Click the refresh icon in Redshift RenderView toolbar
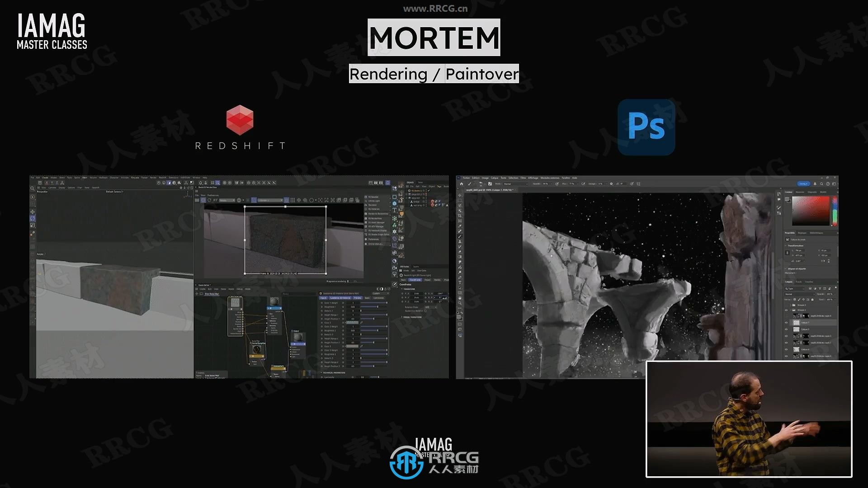The width and height of the screenshot is (868, 488). click(210, 200)
